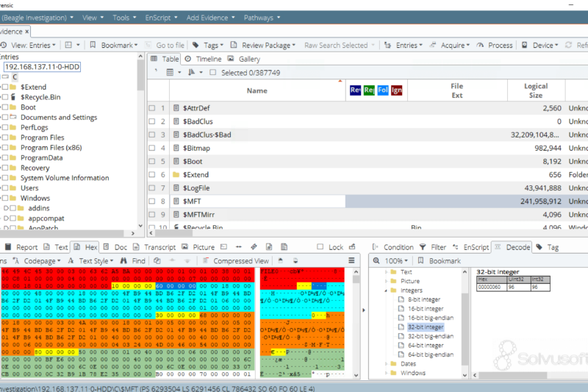Click the green Re tag swatch
The width and height of the screenshot is (588, 392).
[369, 90]
